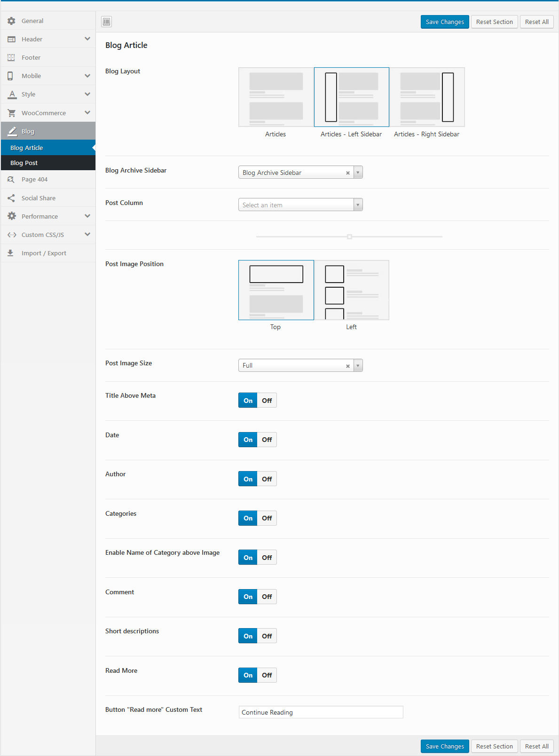Click the Header layout icon in sidebar
Screen dimensions: 559x756
11,39
